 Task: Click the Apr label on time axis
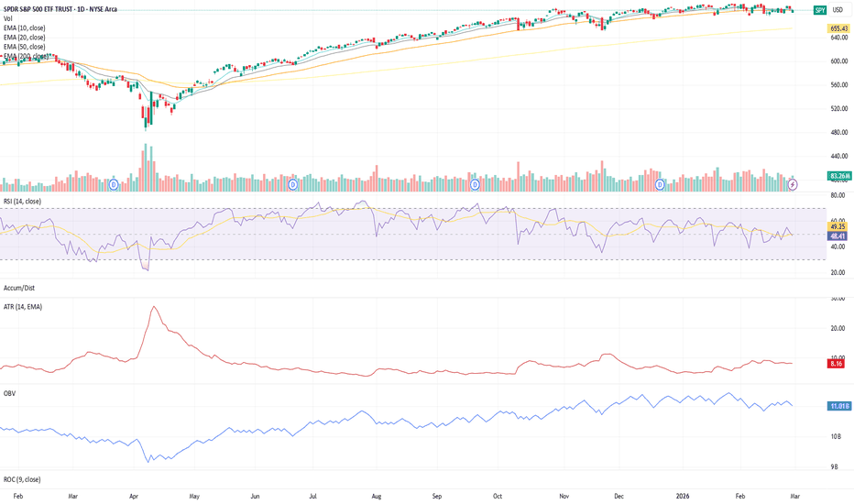(x=134, y=497)
